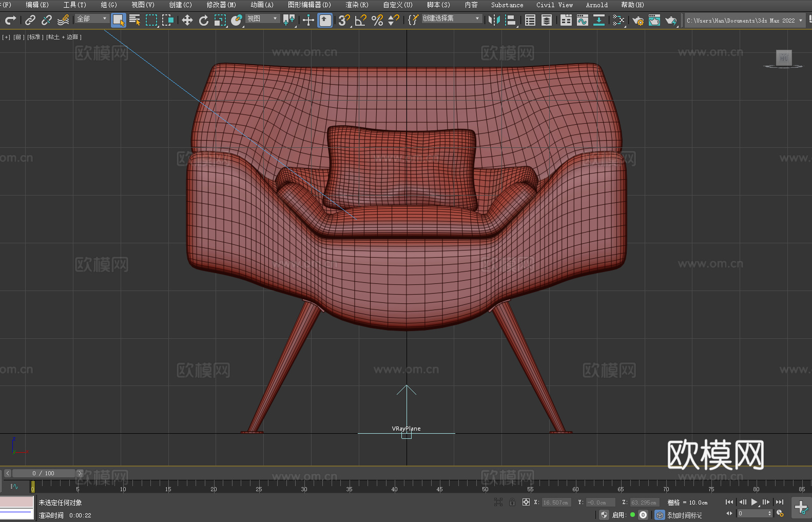Click viewport [前] view label
This screenshot has width=812, height=522.
(18, 37)
